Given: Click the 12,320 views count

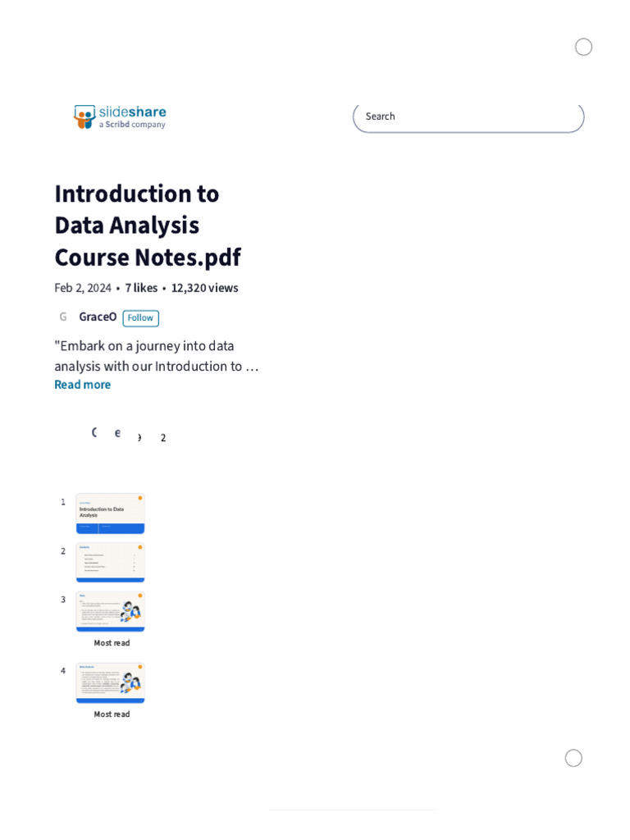Looking at the screenshot, I should coord(204,288).
